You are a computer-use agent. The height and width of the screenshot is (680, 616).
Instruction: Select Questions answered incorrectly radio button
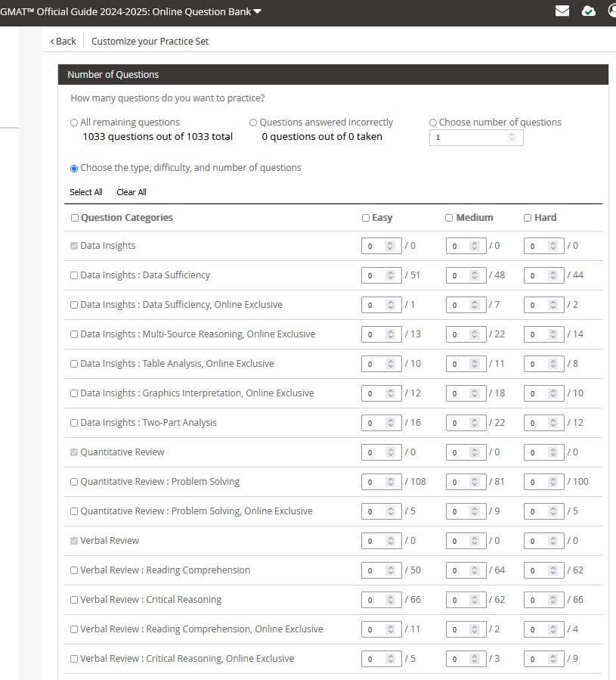[253, 123]
